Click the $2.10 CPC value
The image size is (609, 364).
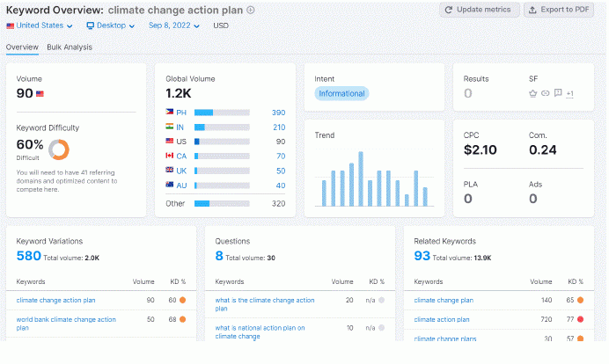[x=480, y=150]
